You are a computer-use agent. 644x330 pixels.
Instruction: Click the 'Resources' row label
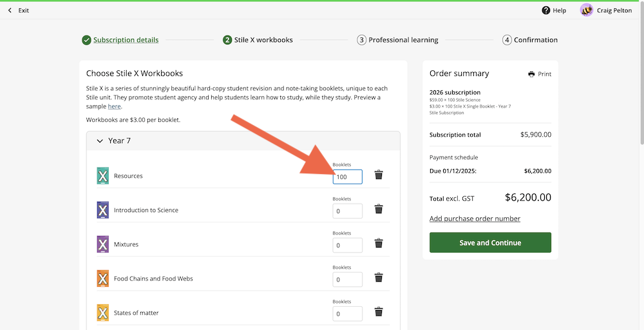(x=128, y=176)
